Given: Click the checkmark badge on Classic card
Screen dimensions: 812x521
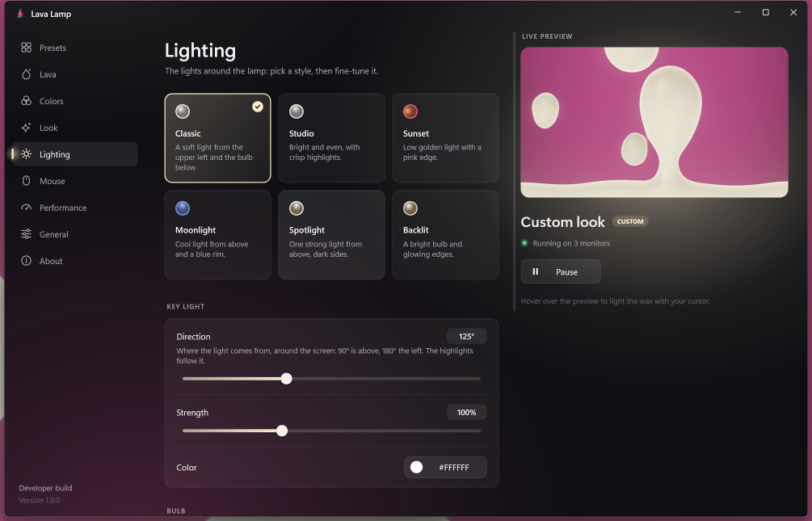Looking at the screenshot, I should (x=258, y=107).
